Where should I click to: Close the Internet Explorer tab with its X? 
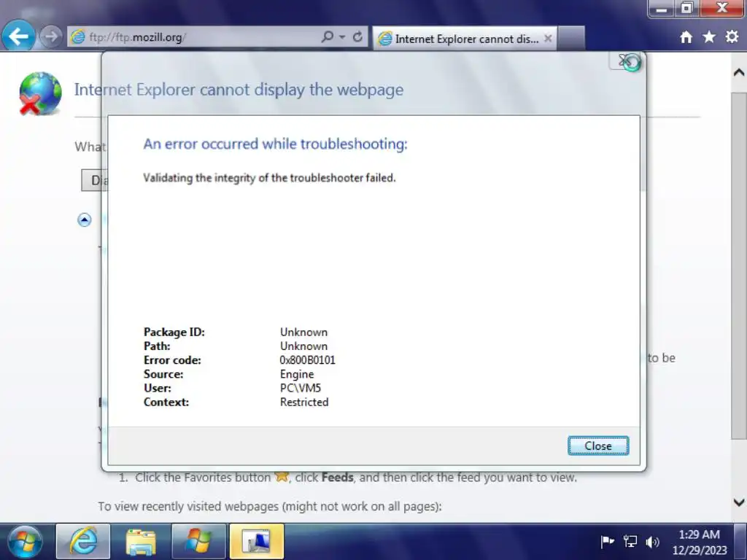click(x=548, y=39)
